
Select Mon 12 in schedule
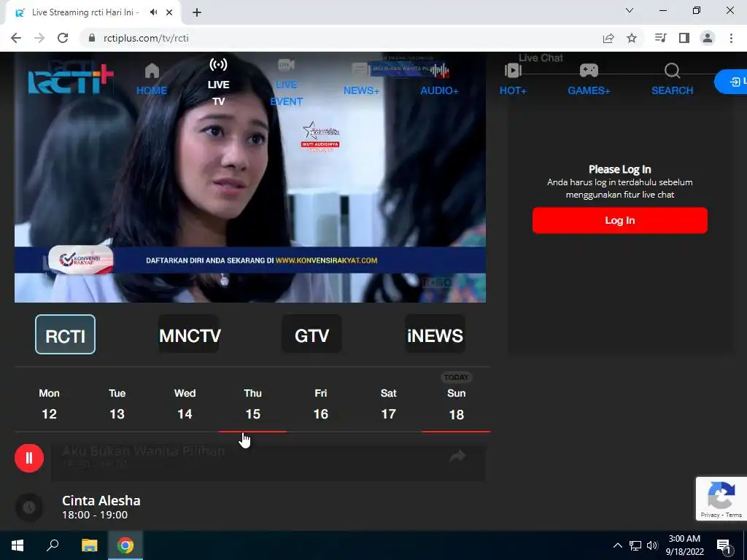pos(49,404)
